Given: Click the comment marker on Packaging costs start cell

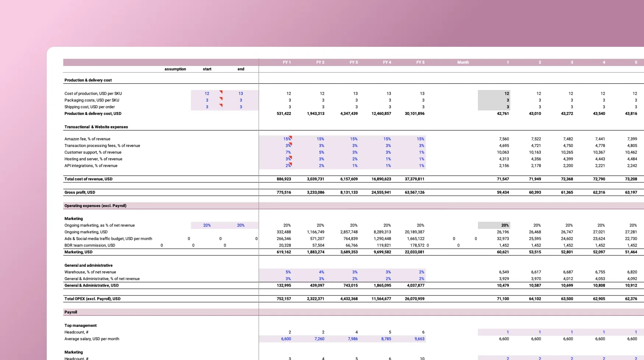Looking at the screenshot, I should [221, 99].
